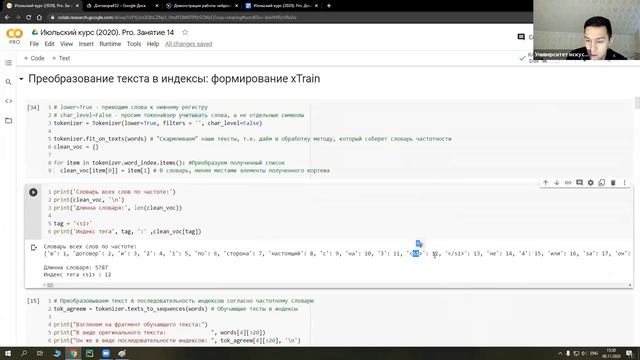The width and height of the screenshot is (640, 360).
Task: Add a comment on the selected cell
Action: coord(579,183)
